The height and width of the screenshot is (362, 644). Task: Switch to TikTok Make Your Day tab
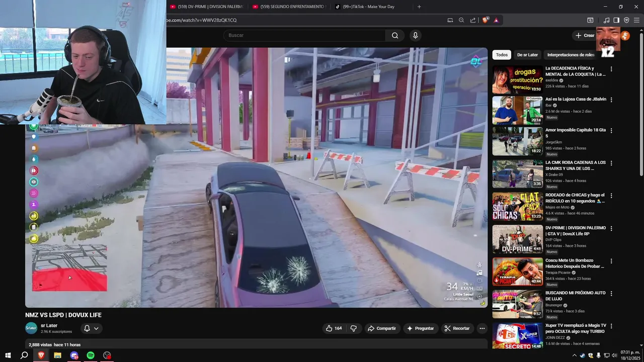tap(372, 7)
